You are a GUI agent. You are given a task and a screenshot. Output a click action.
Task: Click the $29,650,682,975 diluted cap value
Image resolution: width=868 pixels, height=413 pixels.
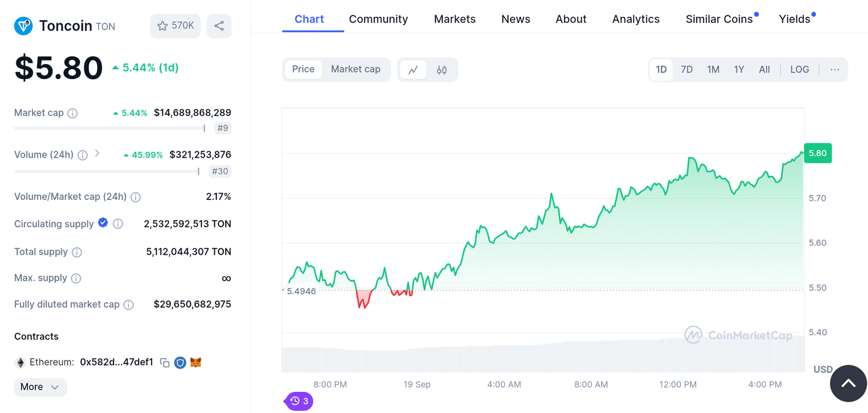coord(193,304)
